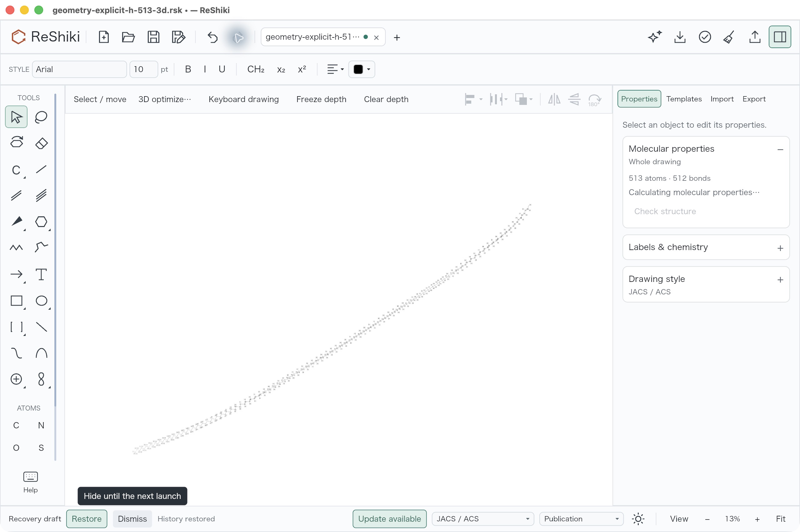Dismiss the recovery draft
The image size is (800, 532).
(x=132, y=519)
